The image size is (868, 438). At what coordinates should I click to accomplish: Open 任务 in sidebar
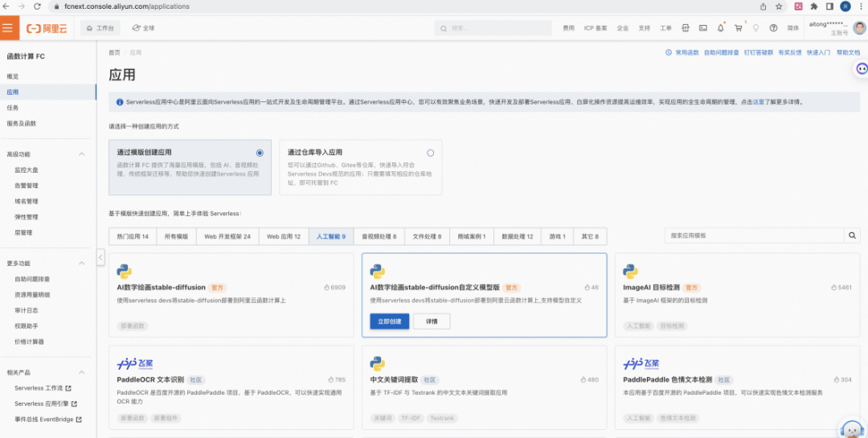point(13,108)
